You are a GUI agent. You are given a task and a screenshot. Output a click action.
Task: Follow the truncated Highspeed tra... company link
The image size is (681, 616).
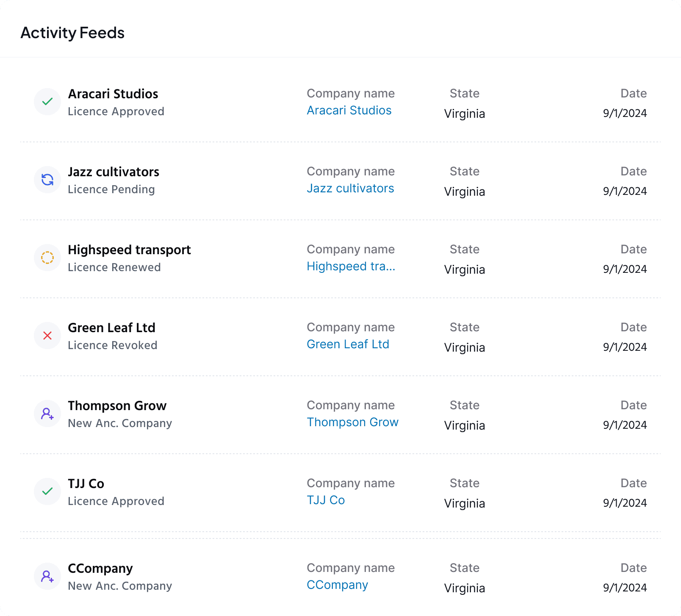tap(351, 266)
